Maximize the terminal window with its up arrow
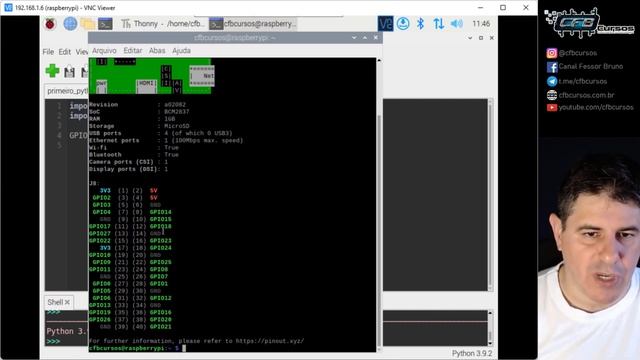This screenshot has width=640, height=360. 365,38
